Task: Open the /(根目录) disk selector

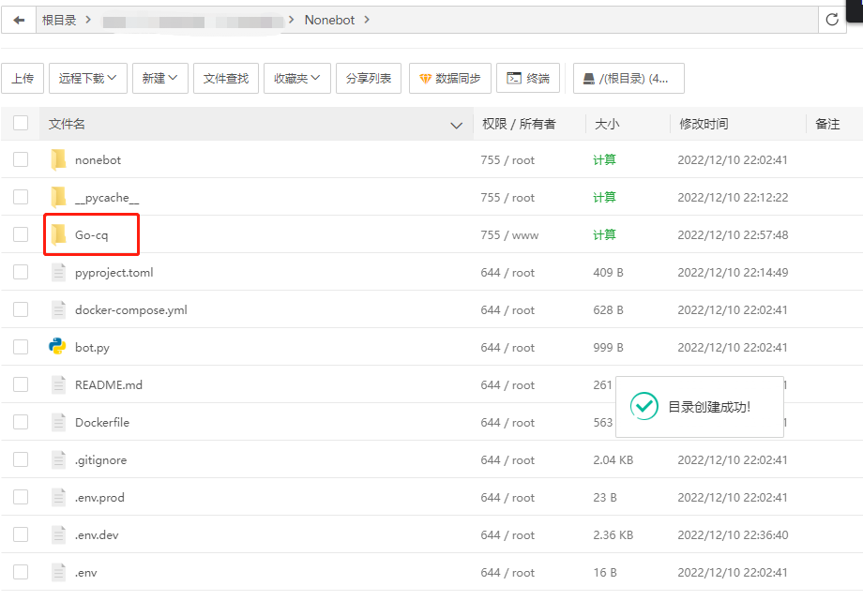Action: [628, 78]
